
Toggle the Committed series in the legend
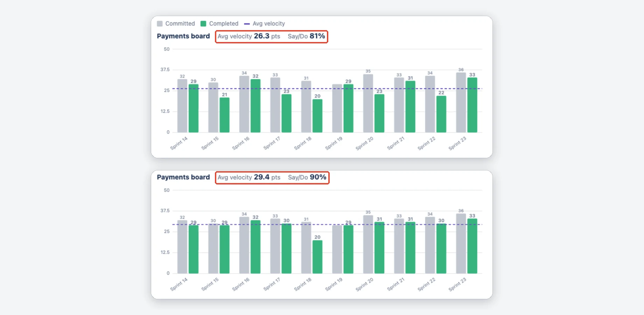176,23
